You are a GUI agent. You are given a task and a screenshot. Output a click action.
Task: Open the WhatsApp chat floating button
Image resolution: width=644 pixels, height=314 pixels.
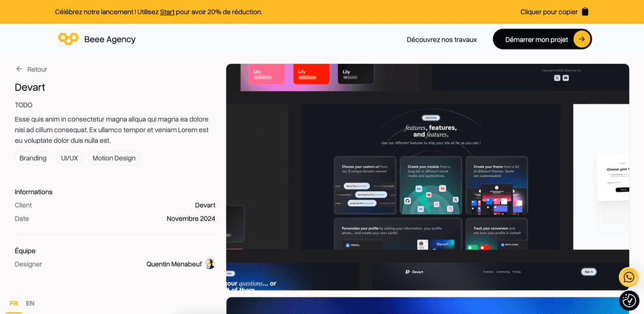click(x=628, y=277)
